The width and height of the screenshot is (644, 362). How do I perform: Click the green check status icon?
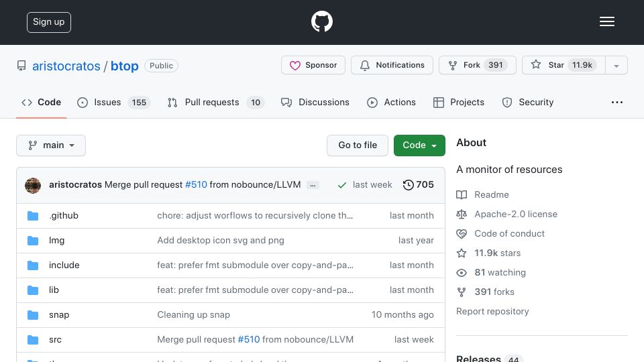coord(341,185)
